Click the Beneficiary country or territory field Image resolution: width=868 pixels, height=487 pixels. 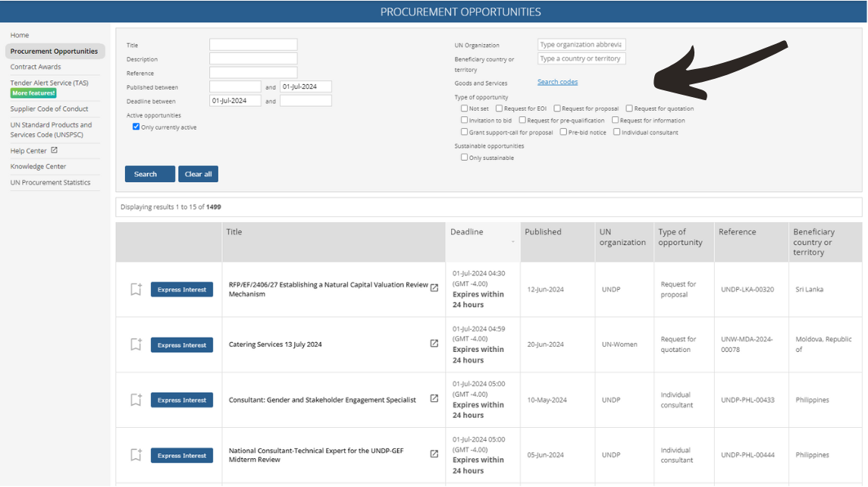[581, 58]
